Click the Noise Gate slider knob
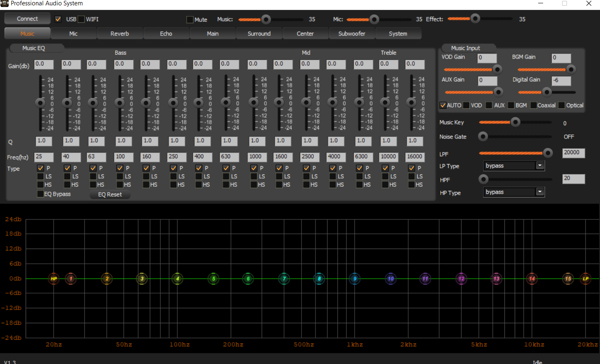 point(483,136)
